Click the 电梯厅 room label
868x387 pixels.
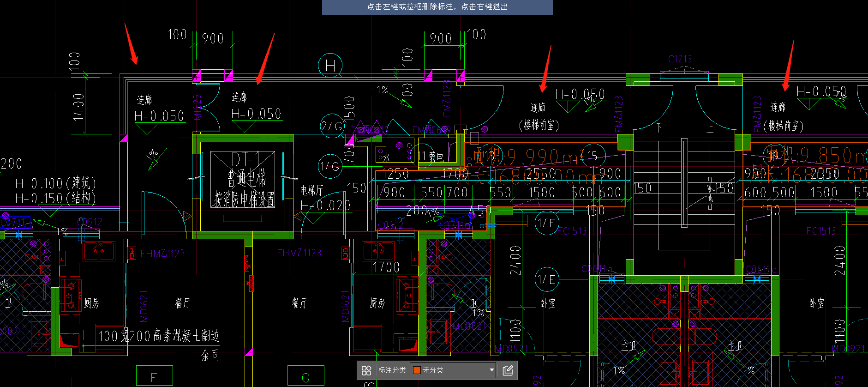pyautogui.click(x=311, y=190)
